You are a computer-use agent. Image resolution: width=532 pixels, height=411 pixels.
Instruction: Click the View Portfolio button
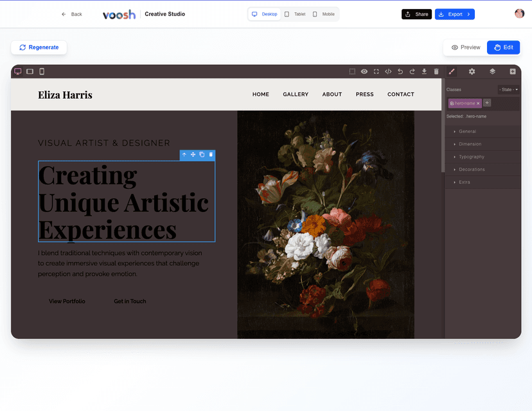click(67, 301)
